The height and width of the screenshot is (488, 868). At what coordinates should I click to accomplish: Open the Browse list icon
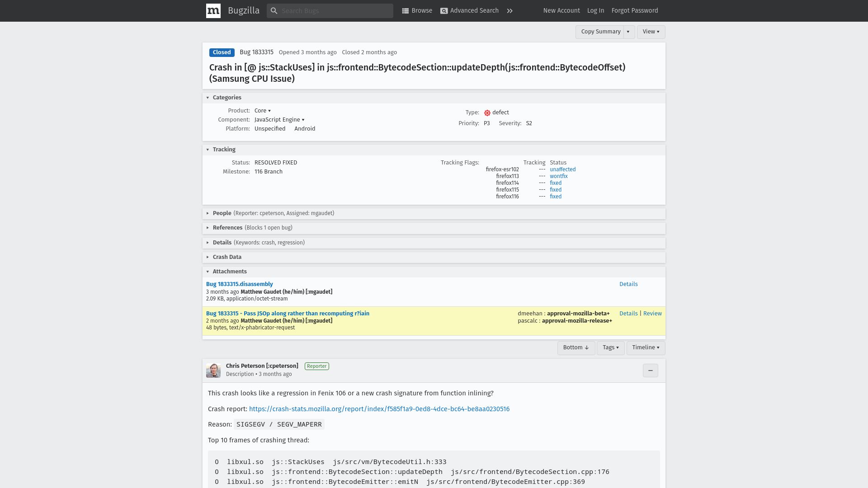(406, 11)
